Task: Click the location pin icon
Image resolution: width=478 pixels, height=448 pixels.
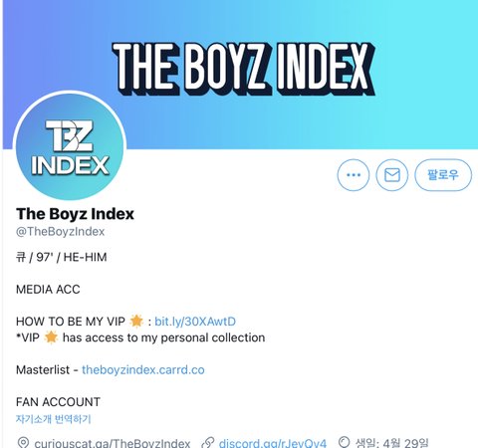Action: tap(23, 443)
